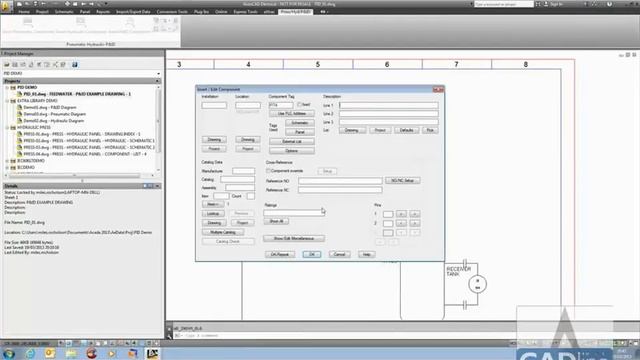Click the OK-Repeat button
The height and width of the screenshot is (360, 640).
pyautogui.click(x=280, y=254)
